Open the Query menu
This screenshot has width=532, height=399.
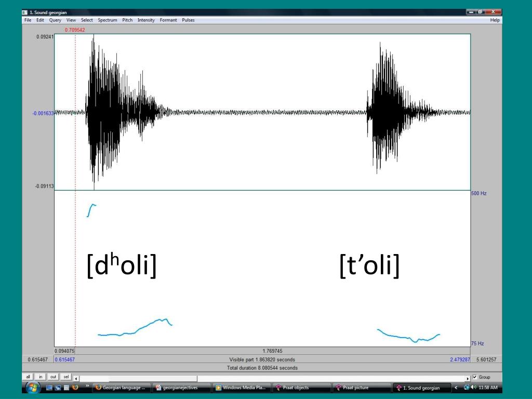pos(55,20)
